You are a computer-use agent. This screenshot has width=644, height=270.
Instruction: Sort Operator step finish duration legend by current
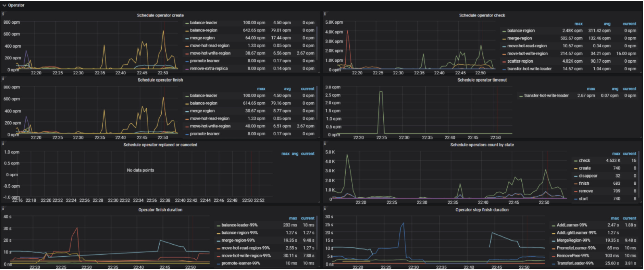point(629,218)
